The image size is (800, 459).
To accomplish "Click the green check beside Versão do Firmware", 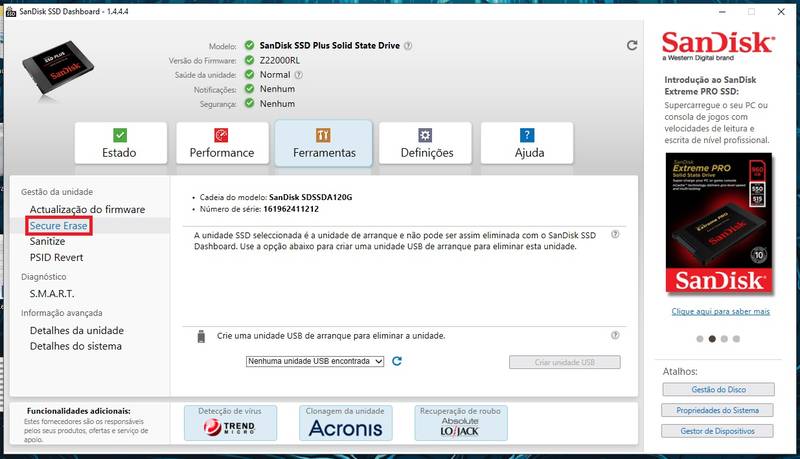I will tap(249, 60).
